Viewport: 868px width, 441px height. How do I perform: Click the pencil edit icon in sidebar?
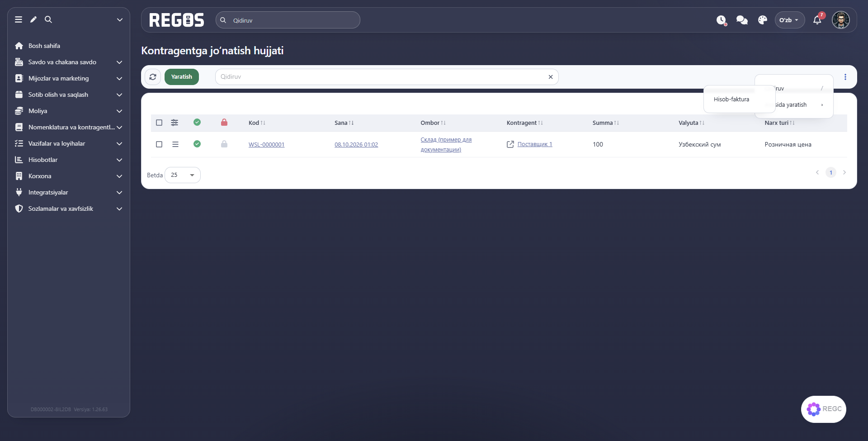point(33,19)
